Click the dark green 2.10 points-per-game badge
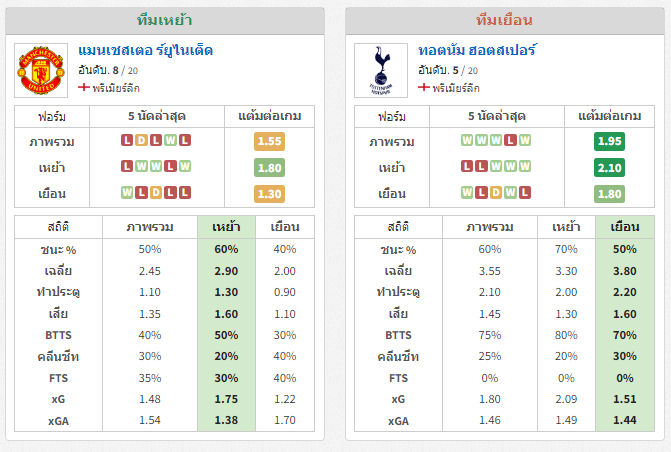Screen dimensions: 671x452 click(609, 167)
